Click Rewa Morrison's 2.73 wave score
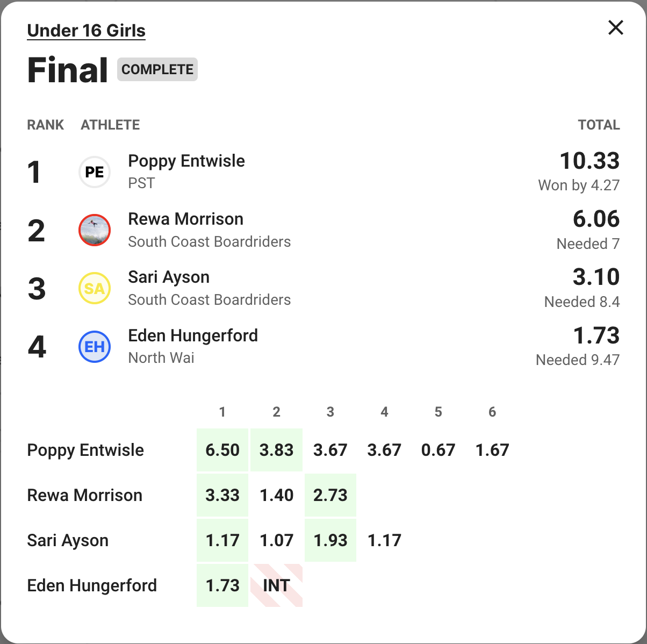Screen dimensions: 647x644 (x=330, y=495)
